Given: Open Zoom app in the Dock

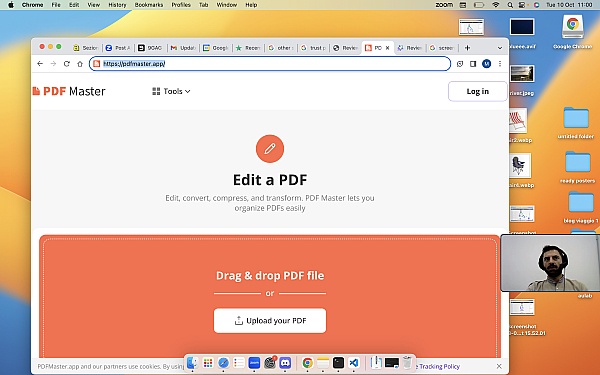Looking at the screenshot, I should [x=254, y=362].
